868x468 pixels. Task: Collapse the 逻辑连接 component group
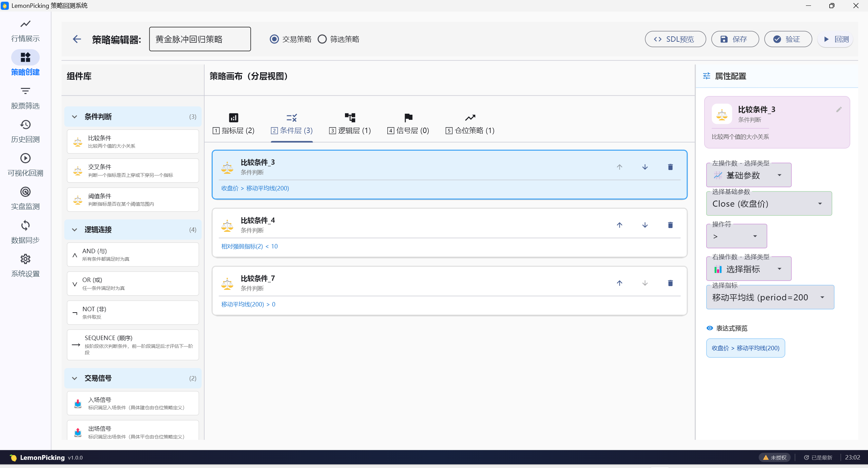click(75, 230)
